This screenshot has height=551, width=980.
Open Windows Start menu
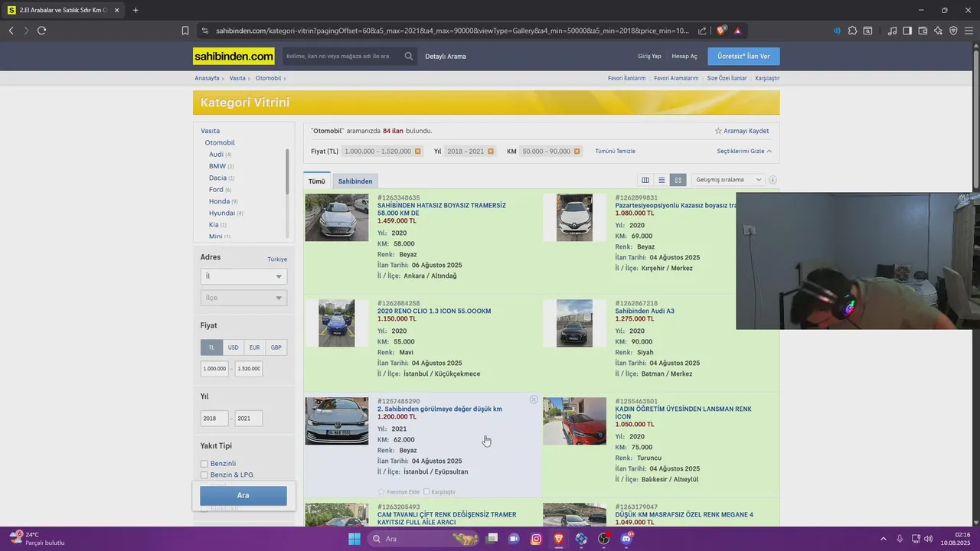coord(354,539)
